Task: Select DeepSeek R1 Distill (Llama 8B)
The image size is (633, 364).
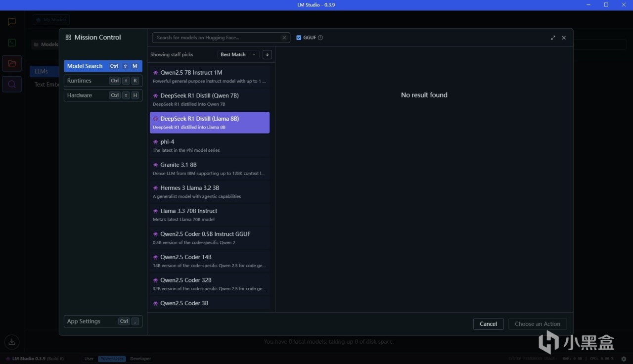Action: pos(210,123)
